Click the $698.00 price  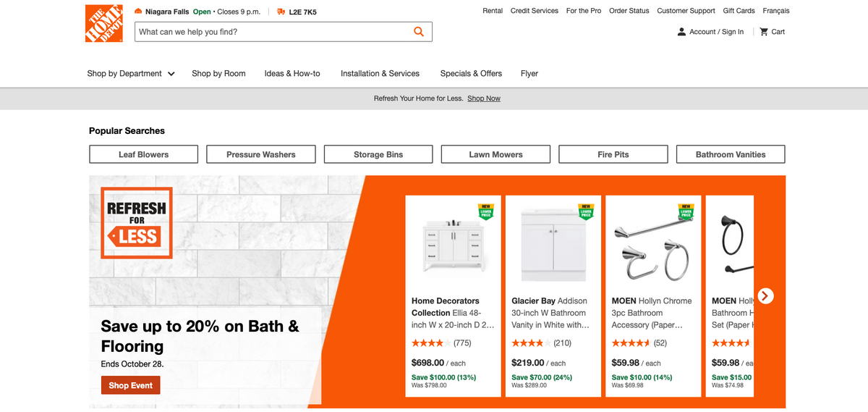point(427,363)
